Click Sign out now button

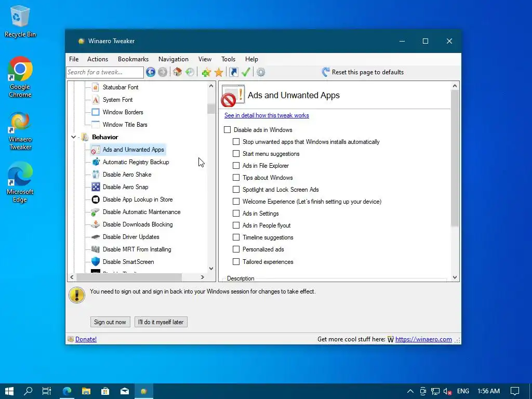coord(110,322)
